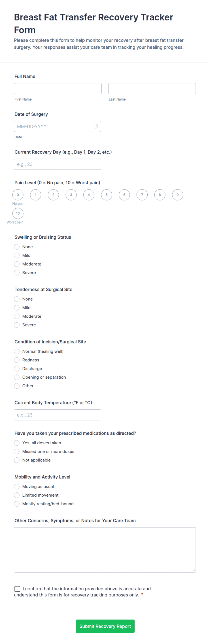Click the Current Body Temperature field
Viewport: 208px width, 644px height.
tap(57, 415)
